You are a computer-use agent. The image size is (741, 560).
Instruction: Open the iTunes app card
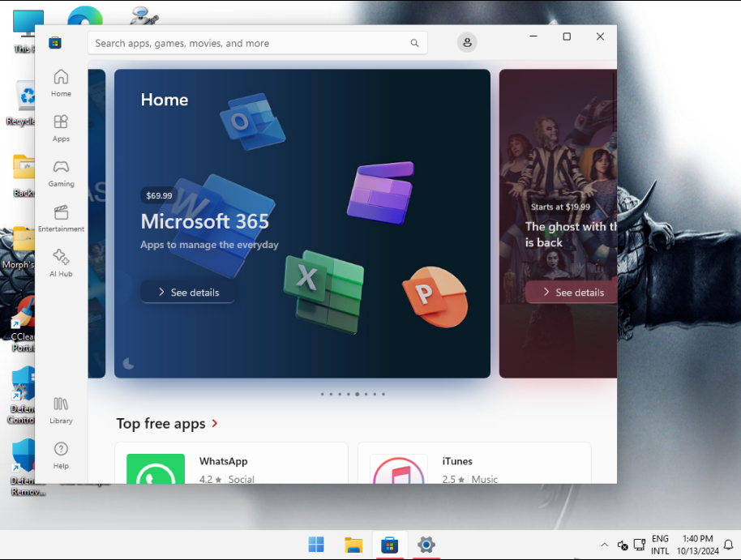(x=474, y=463)
